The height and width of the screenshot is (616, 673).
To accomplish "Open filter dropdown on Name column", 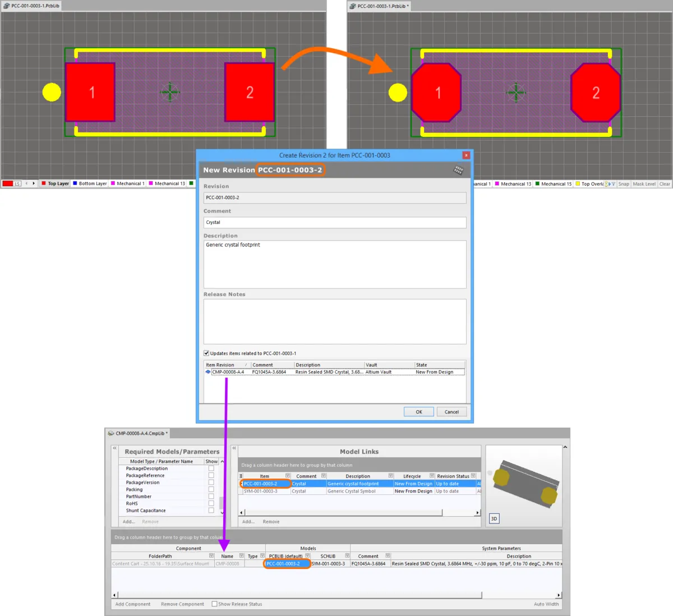I will click(242, 556).
